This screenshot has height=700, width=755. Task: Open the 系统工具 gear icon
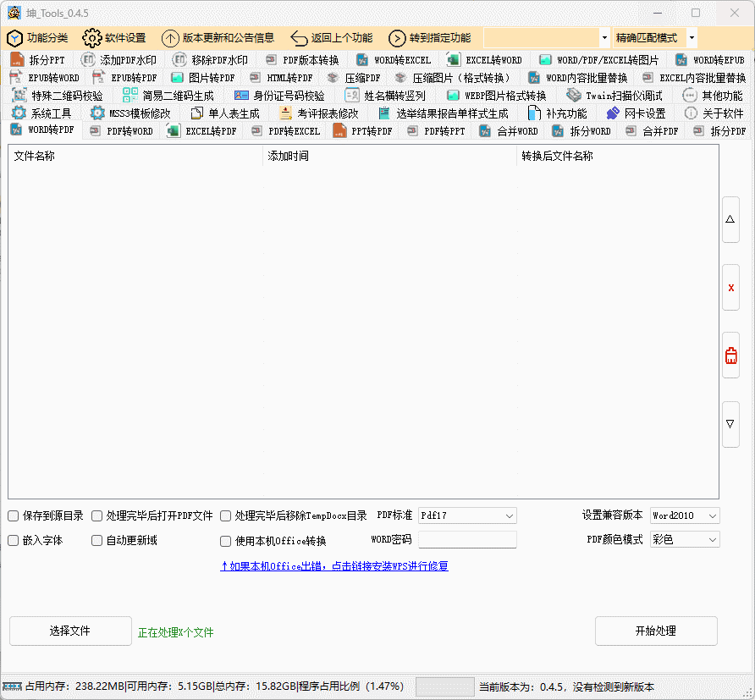pos(19,113)
